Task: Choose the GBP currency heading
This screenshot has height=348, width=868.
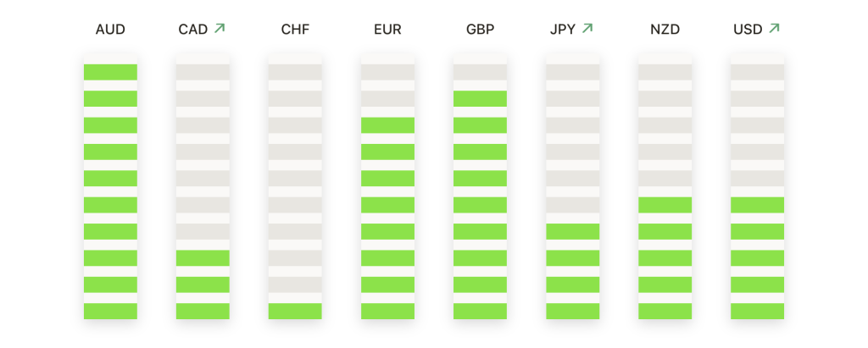Action: (x=480, y=30)
